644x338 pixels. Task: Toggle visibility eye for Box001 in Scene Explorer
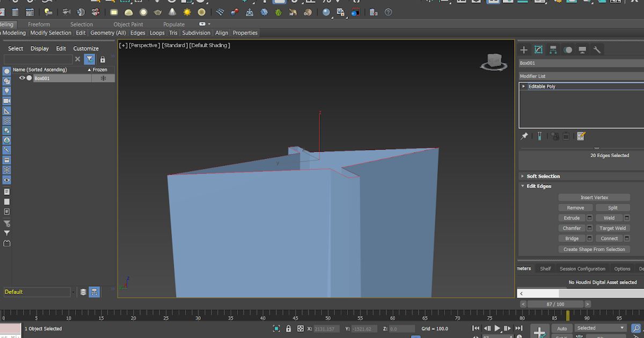point(22,78)
